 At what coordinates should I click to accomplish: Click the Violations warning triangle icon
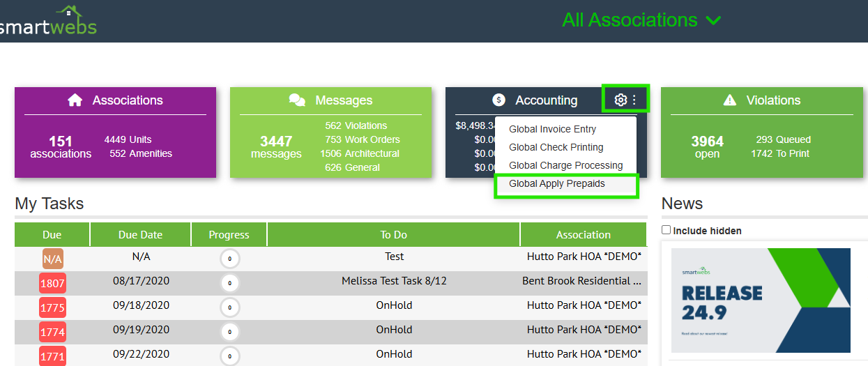point(730,100)
